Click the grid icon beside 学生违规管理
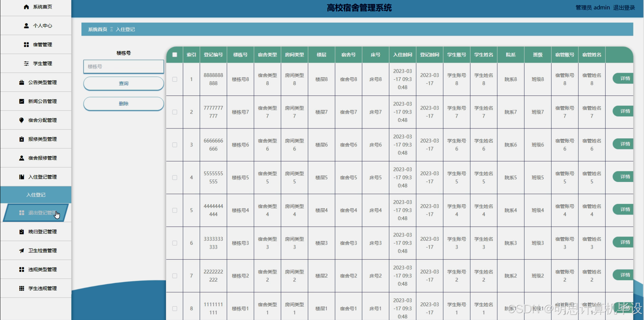Image resolution: width=644 pixels, height=320 pixels. pyautogui.click(x=22, y=288)
